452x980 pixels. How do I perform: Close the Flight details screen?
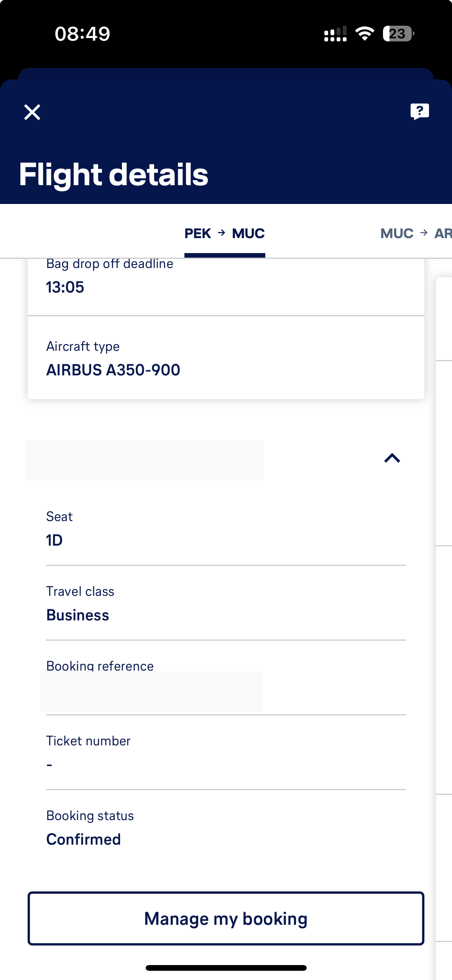click(32, 112)
